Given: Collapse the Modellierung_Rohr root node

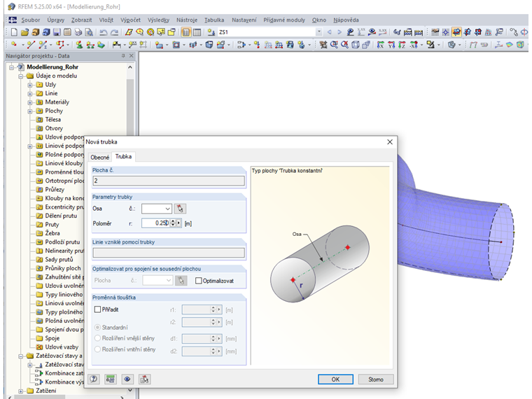Looking at the screenshot, I should 11,67.
